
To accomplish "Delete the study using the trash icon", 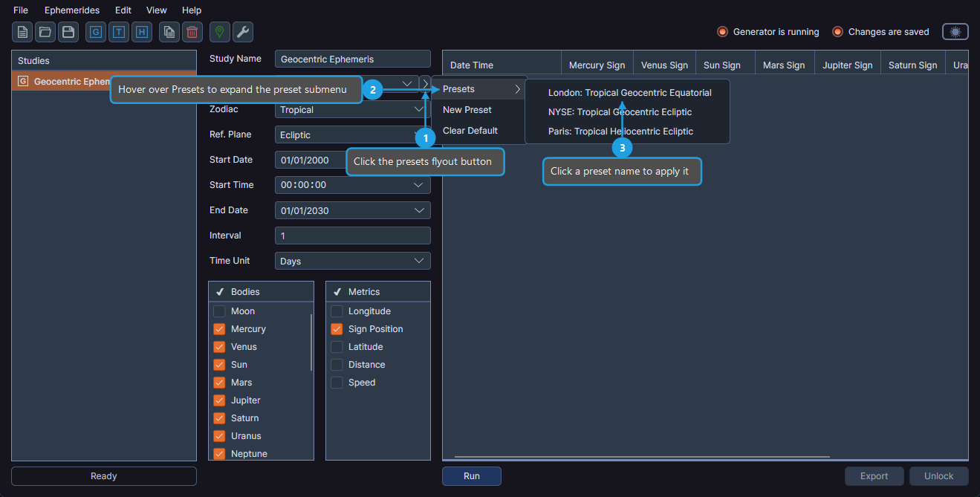I will (x=192, y=32).
